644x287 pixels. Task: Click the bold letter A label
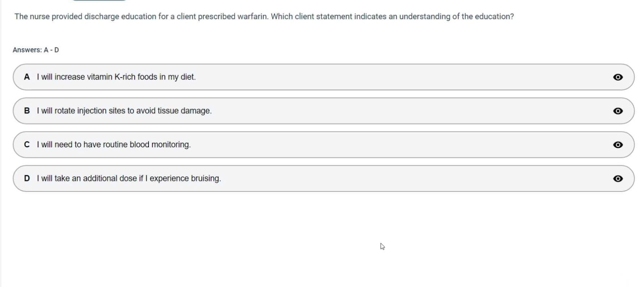coord(27,77)
